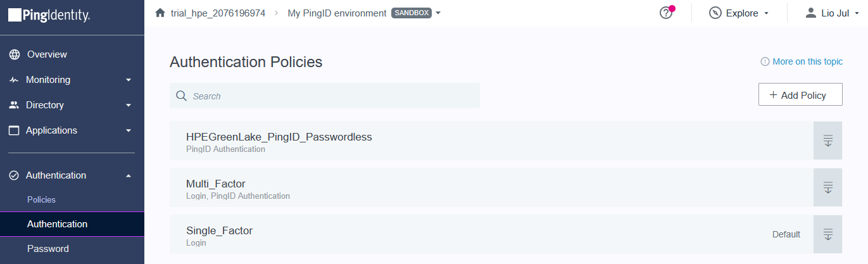Click the user profile avatar icon

pos(810,13)
